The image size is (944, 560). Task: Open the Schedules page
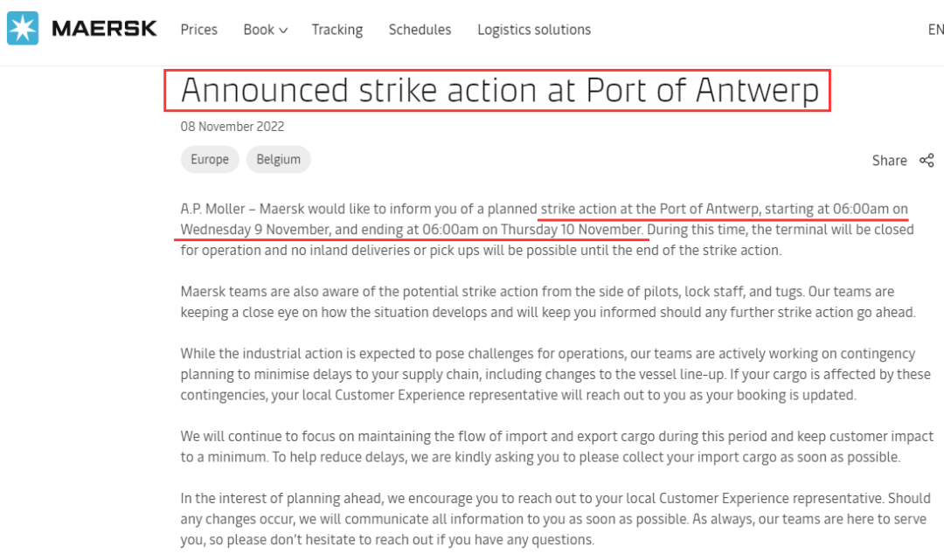pyautogui.click(x=420, y=30)
